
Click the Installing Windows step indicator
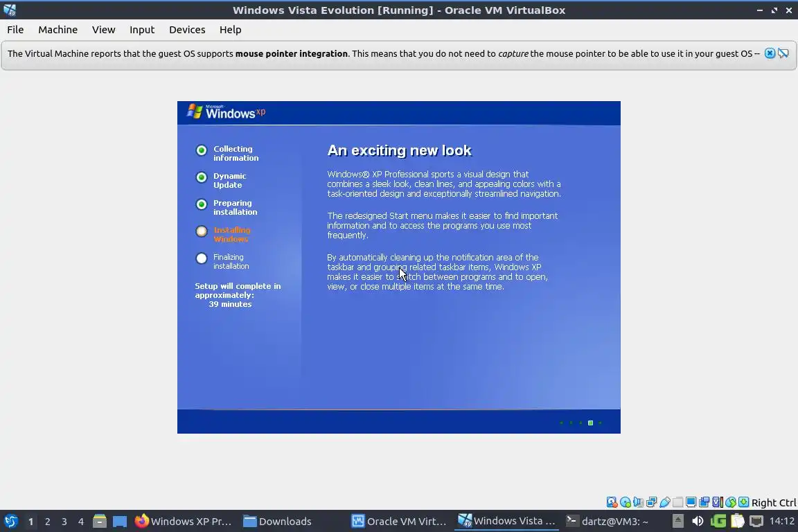point(202,231)
